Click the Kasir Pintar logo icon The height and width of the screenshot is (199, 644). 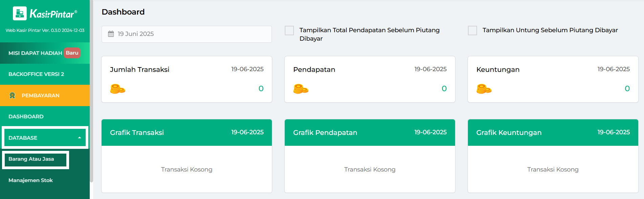click(x=20, y=14)
